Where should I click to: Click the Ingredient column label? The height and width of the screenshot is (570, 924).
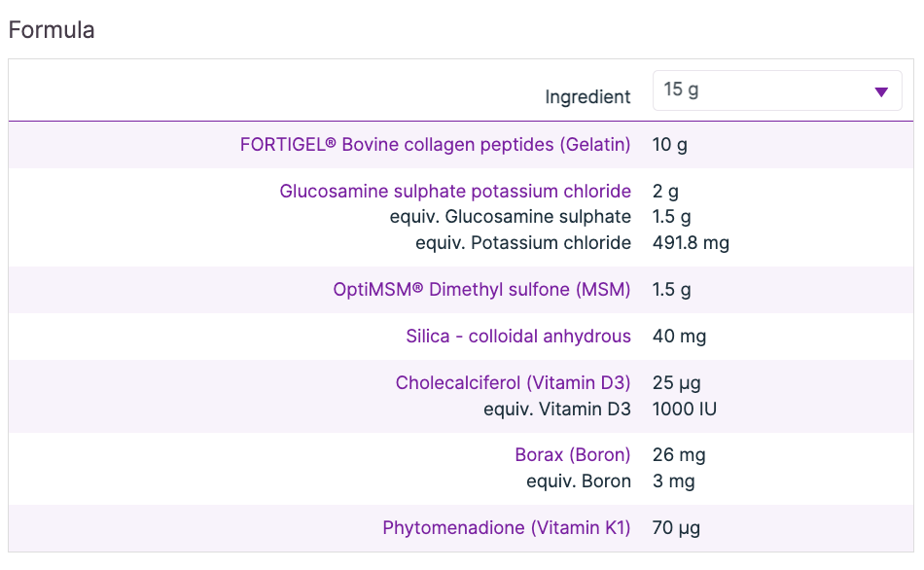[x=587, y=97]
